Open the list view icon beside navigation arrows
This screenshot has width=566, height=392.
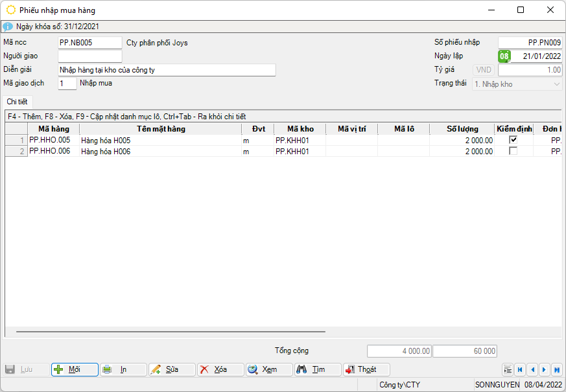pos(508,369)
